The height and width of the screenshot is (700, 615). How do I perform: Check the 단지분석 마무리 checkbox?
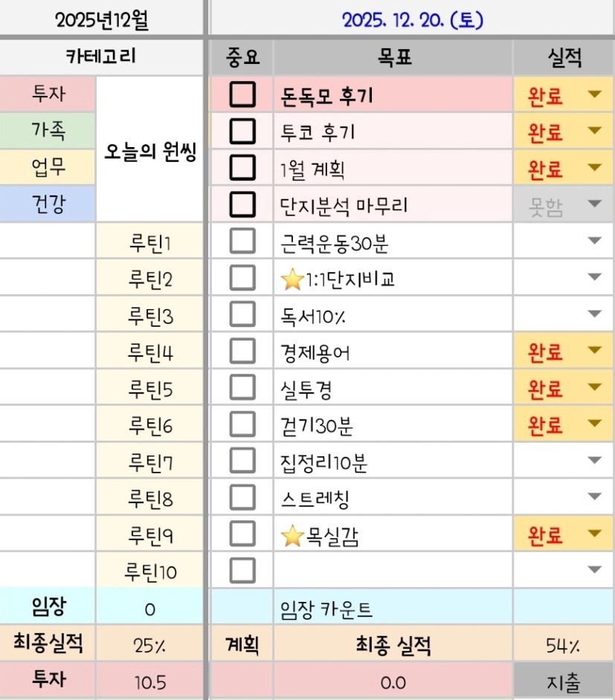coord(242,204)
